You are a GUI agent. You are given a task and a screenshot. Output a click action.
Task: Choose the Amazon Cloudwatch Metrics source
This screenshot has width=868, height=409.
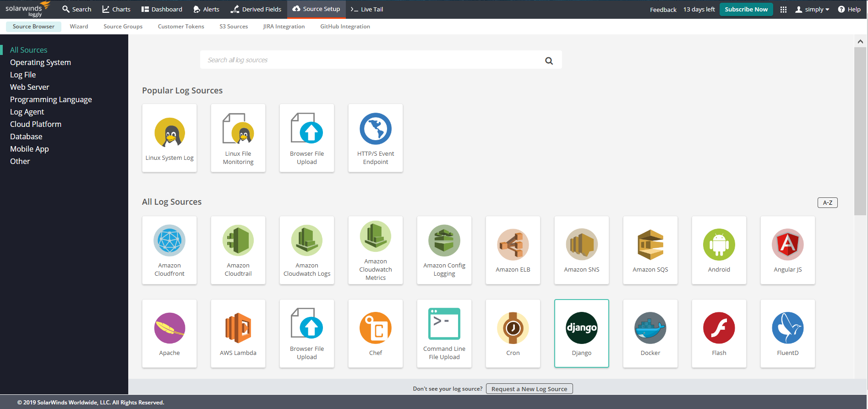click(376, 250)
